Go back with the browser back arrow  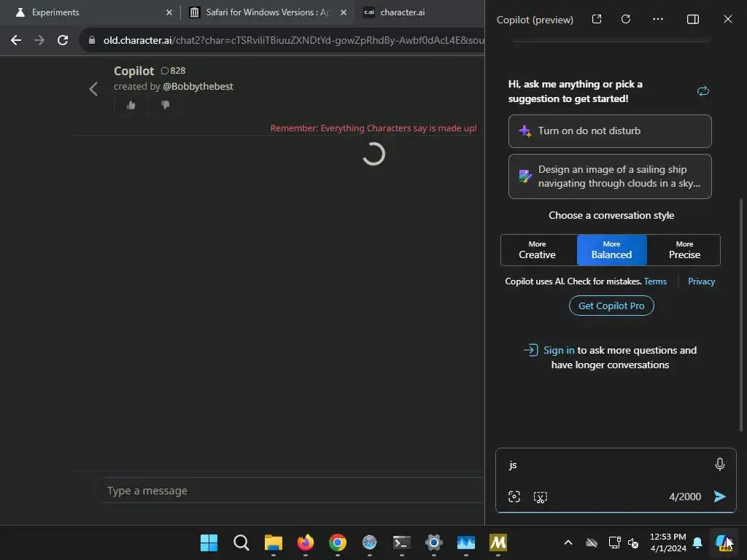pyautogui.click(x=16, y=41)
